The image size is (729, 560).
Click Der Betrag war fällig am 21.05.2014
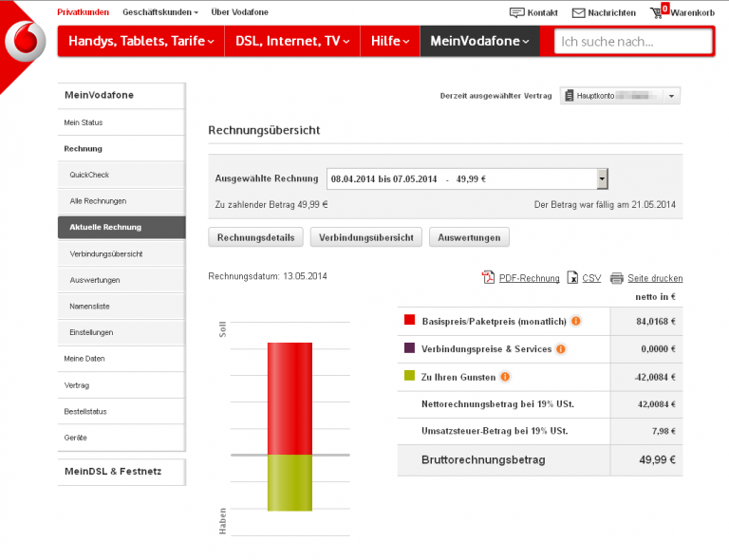(x=605, y=205)
